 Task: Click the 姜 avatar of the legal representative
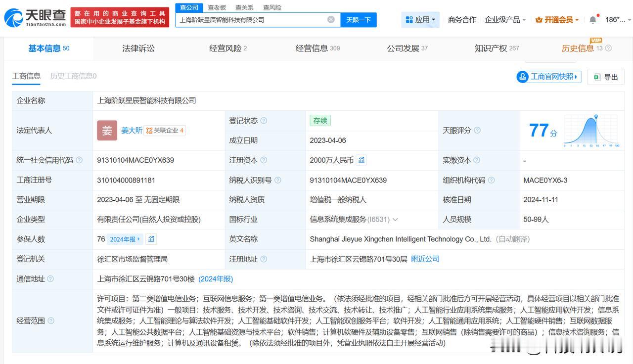[107, 131]
